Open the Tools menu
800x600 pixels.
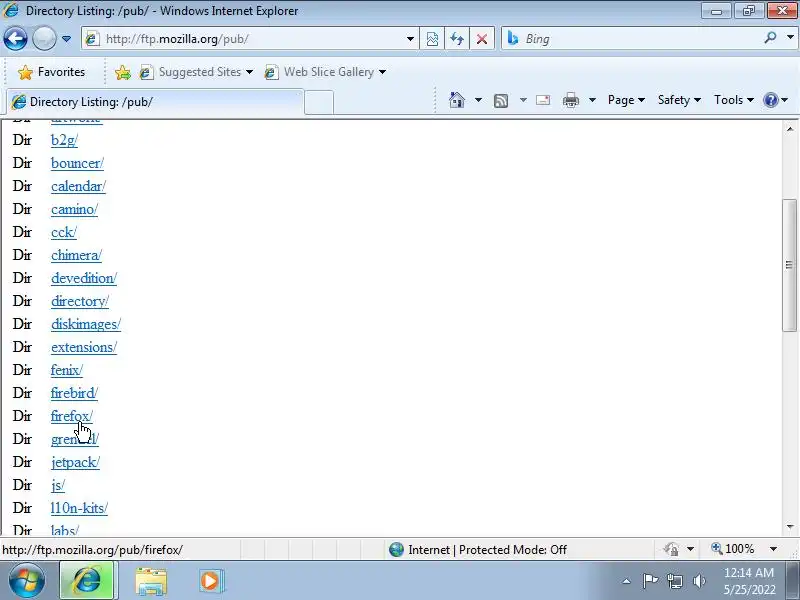point(734,100)
